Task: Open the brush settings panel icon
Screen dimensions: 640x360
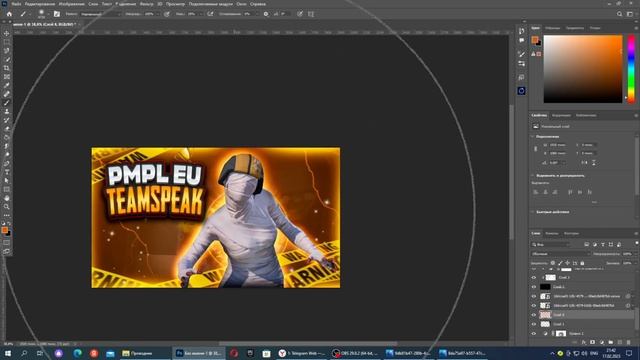Action: click(57, 14)
